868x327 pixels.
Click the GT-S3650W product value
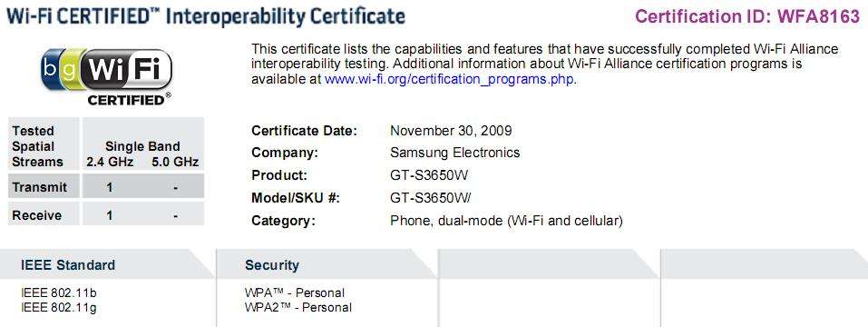(x=430, y=175)
